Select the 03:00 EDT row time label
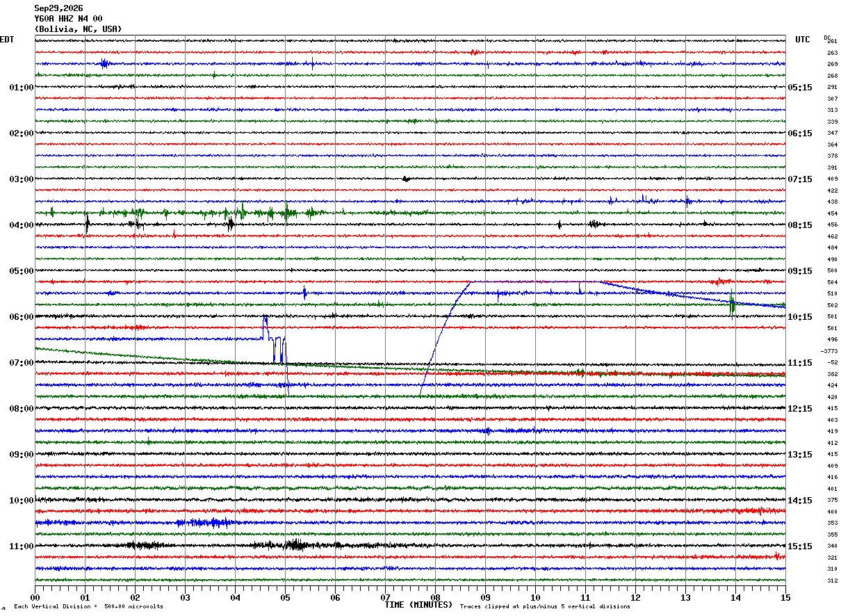 [x=22, y=179]
